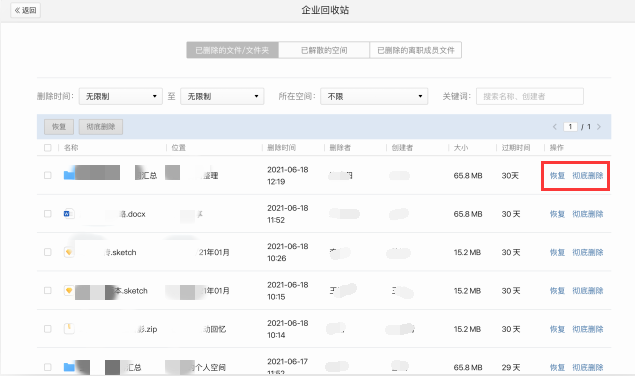Click the 29天 expiry value

pos(511,367)
